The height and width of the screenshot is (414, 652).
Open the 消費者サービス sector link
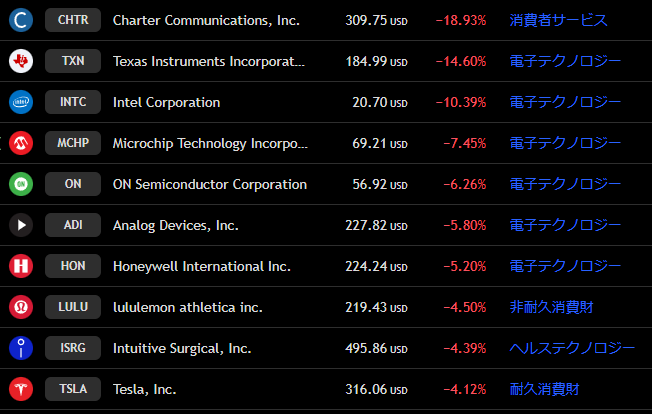[558, 20]
